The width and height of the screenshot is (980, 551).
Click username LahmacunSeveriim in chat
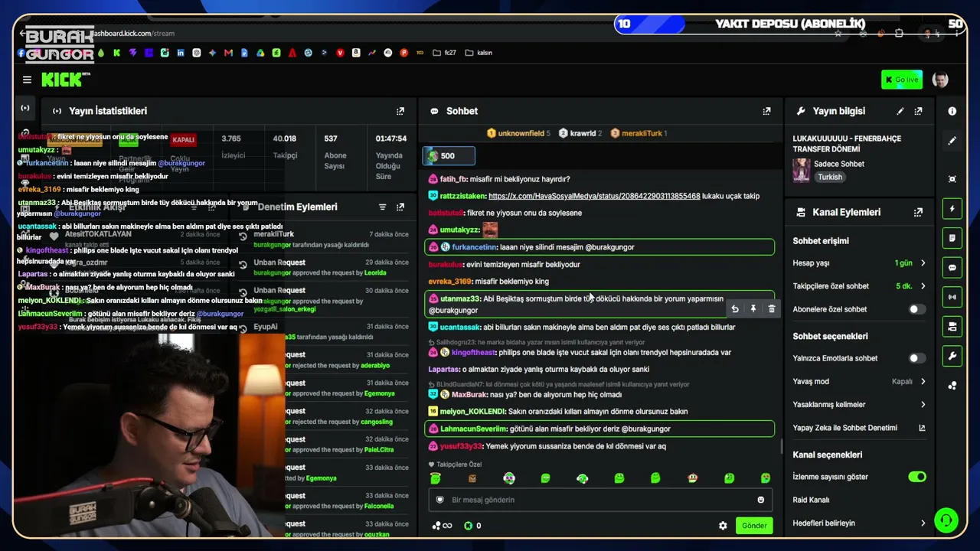click(x=473, y=429)
